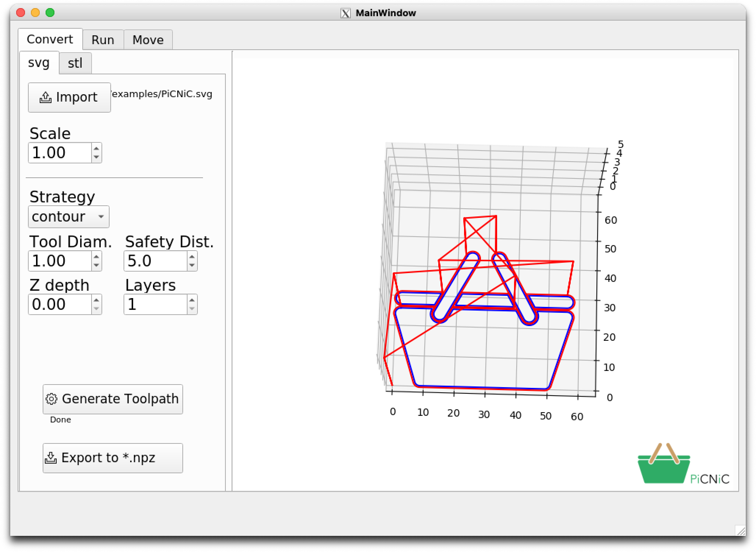Click the Import upload icon

click(x=46, y=98)
